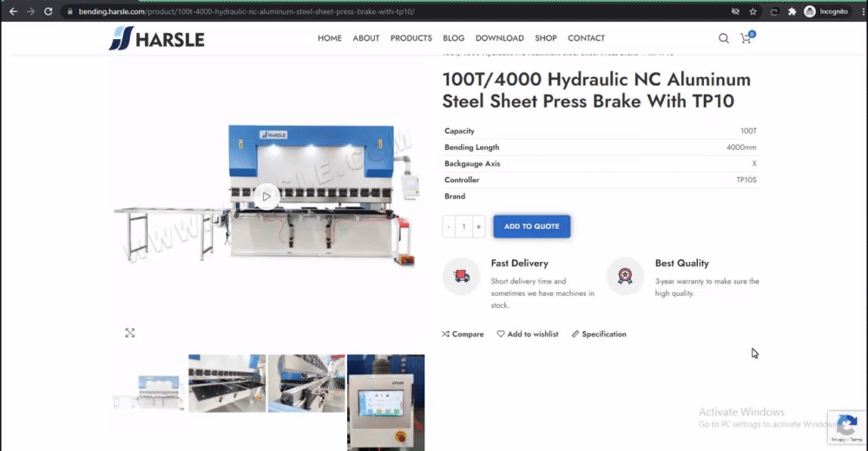Click the product title heading

[x=596, y=90]
